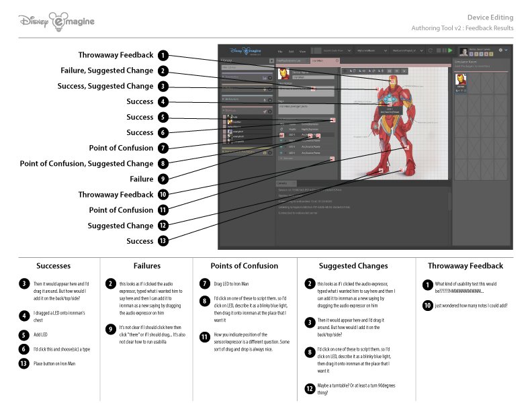Click the LED1 tooltip on Iron Man's chest
The height and width of the screenshot is (411, 532).
pyautogui.click(x=390, y=111)
